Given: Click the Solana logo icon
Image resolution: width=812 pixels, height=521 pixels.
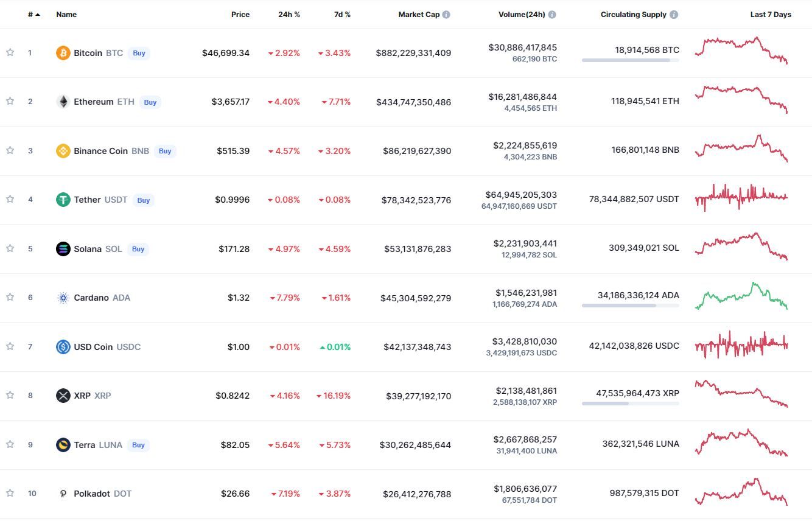Looking at the screenshot, I should point(63,249).
